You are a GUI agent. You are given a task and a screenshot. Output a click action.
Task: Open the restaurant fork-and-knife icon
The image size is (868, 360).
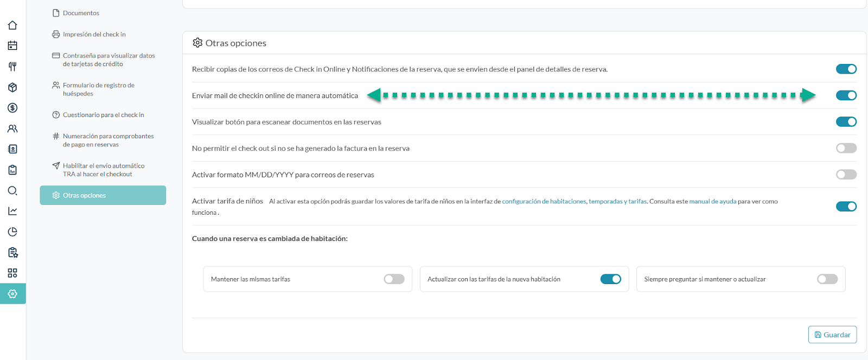(x=12, y=67)
